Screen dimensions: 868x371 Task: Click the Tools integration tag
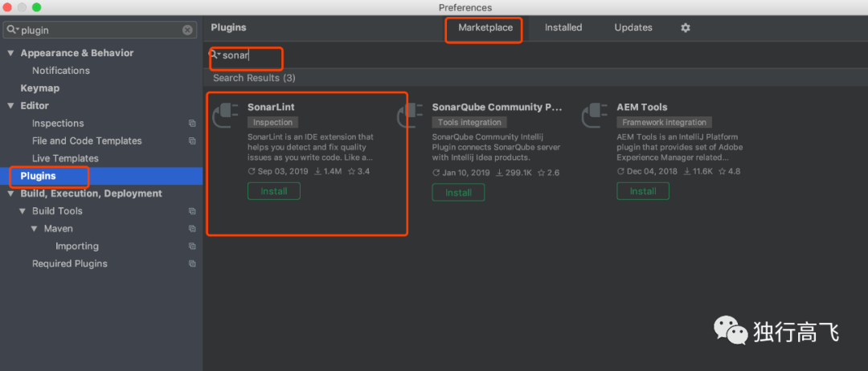point(469,122)
